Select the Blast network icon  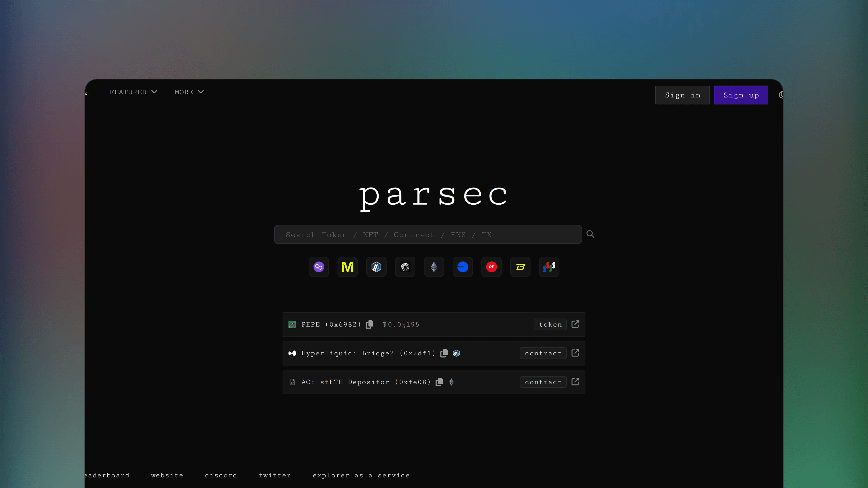(520, 267)
